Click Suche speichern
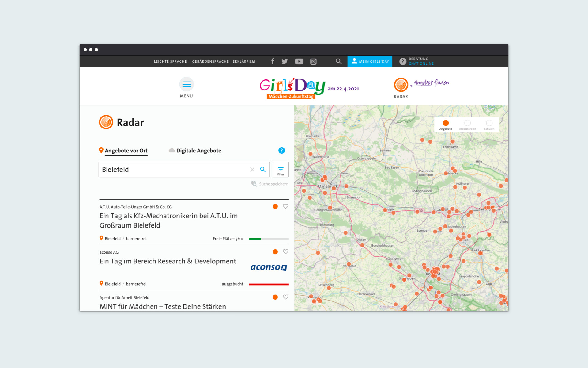Screen dimensions: 588x368 [x=269, y=184]
